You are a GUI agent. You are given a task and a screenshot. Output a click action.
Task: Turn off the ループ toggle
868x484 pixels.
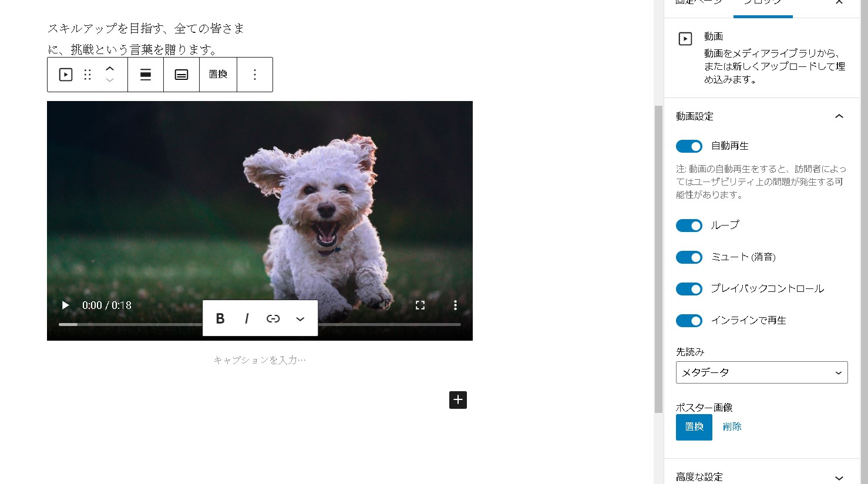pyautogui.click(x=689, y=226)
